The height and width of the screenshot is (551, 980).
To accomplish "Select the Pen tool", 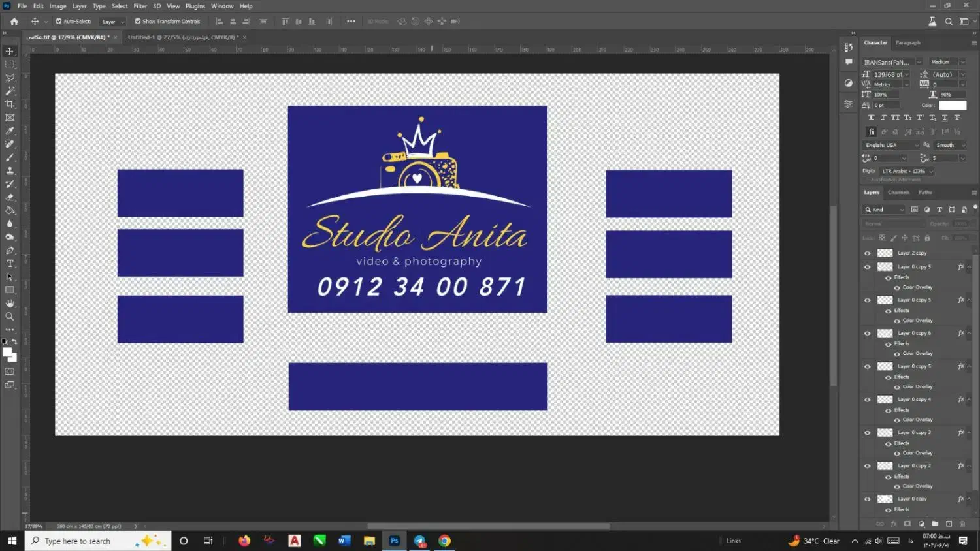I will click(x=10, y=250).
